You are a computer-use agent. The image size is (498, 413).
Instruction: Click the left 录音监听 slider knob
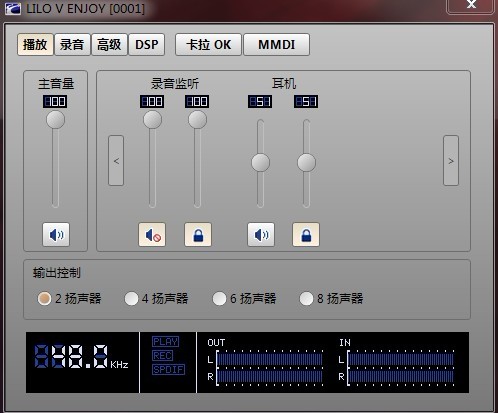point(152,120)
